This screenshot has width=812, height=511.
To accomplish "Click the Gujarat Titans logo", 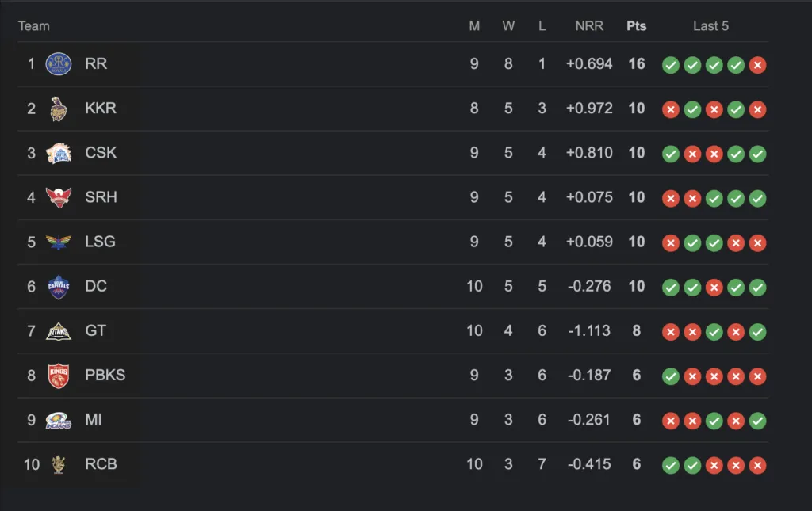I will (59, 331).
